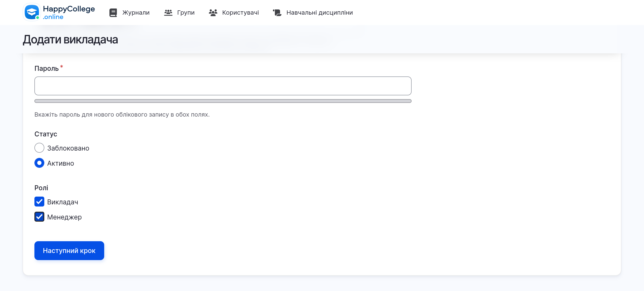This screenshot has height=291, width=644.
Task: Click the password strength bar
Action: click(223, 101)
